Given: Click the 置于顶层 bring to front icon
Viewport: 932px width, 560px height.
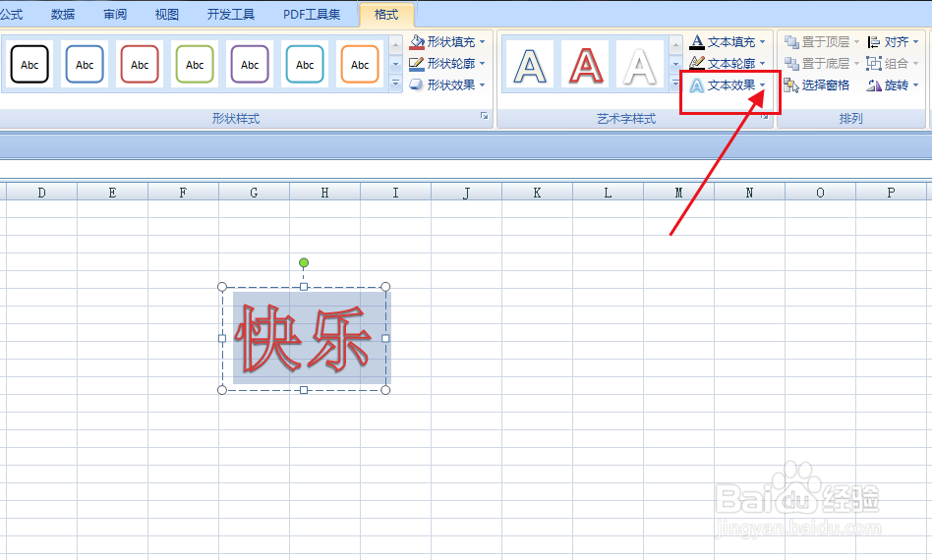Looking at the screenshot, I should coord(791,41).
